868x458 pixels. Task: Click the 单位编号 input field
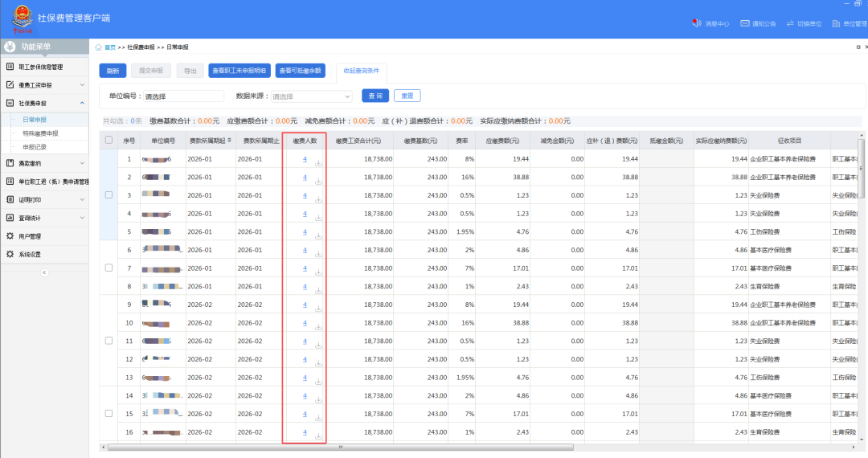point(184,96)
